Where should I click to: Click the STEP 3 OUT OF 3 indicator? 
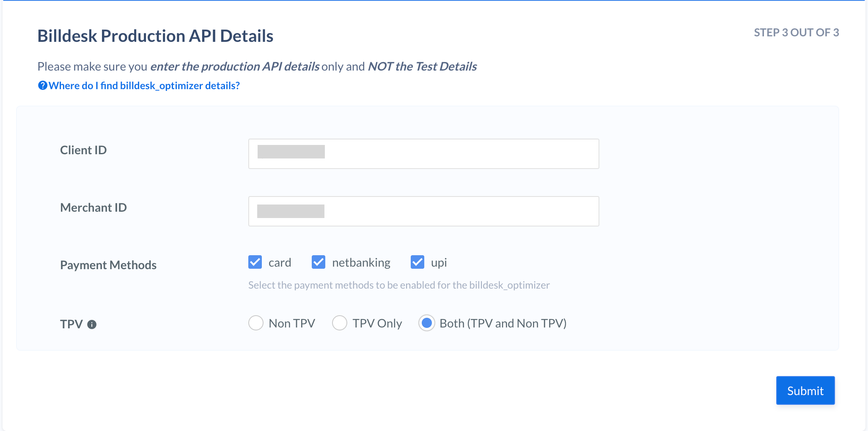797,32
